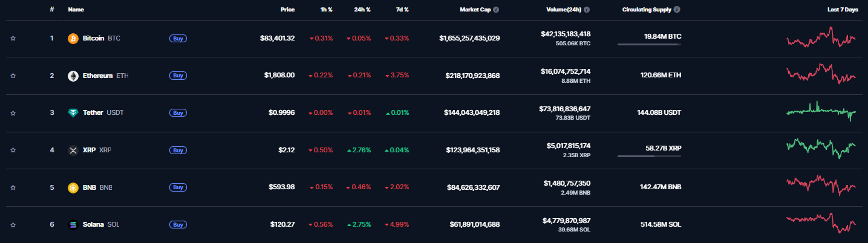Add Solana to watchlist with star

pyautogui.click(x=13, y=225)
